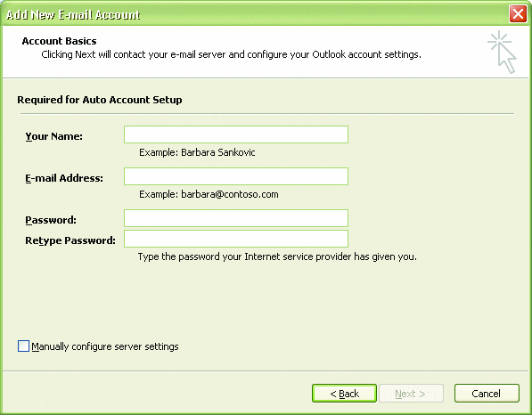Click the Add New E-mail Account title bar
The height and width of the screenshot is (415, 532).
[x=255, y=14]
